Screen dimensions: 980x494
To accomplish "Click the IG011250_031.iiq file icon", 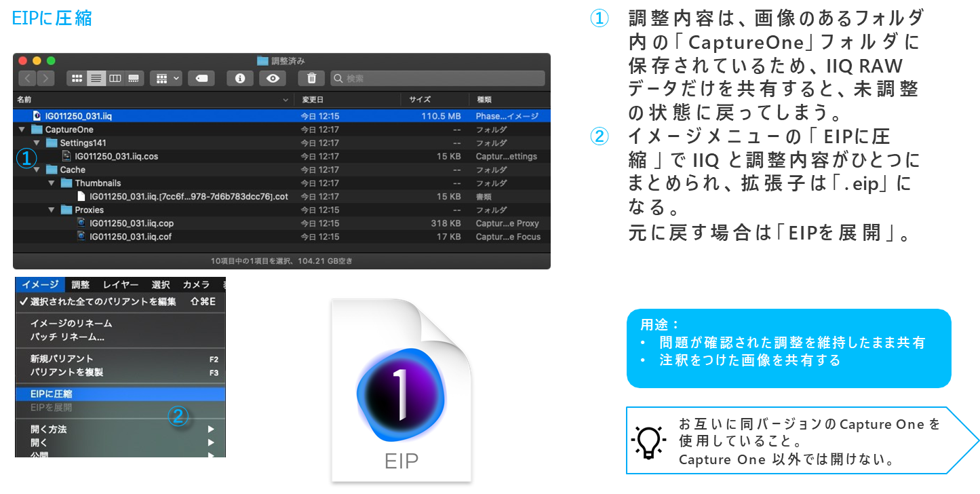I will (38, 116).
